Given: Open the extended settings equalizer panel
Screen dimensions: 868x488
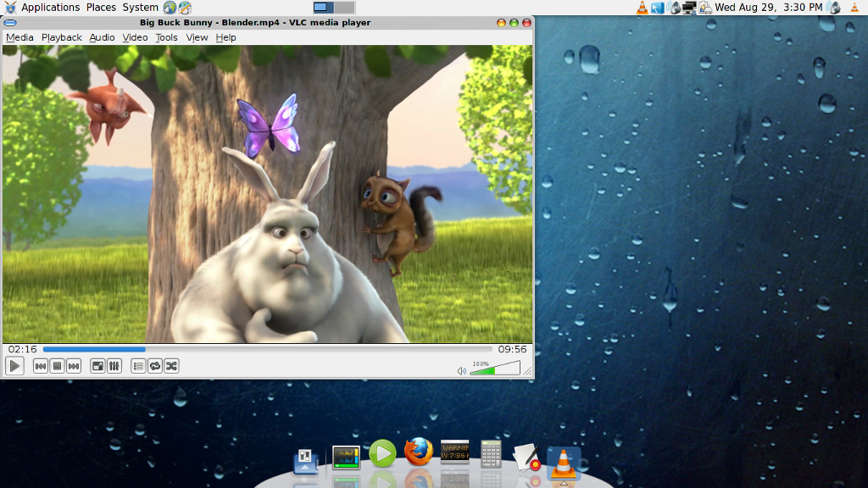Looking at the screenshot, I should click(x=114, y=365).
